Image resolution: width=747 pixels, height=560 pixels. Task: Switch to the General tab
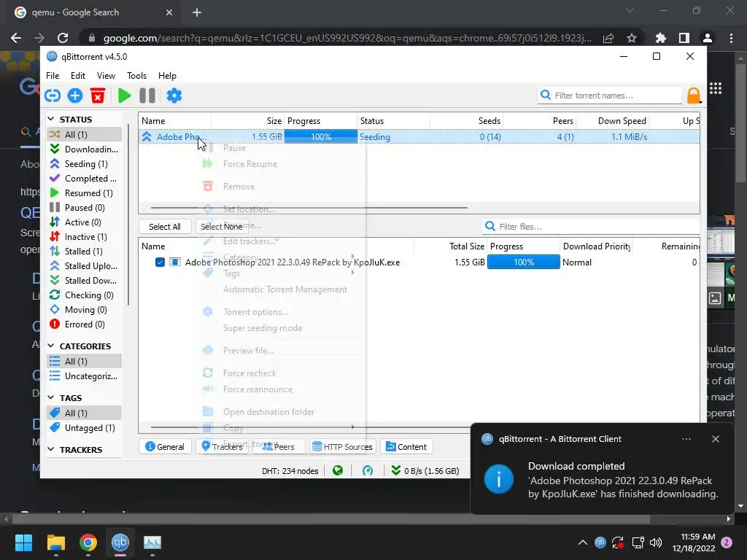tap(165, 447)
